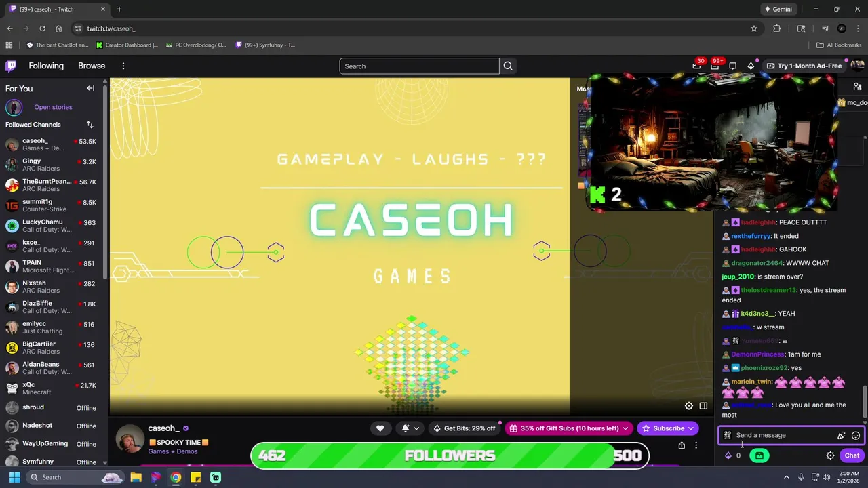Click the heart unfollow button

pos(380,428)
